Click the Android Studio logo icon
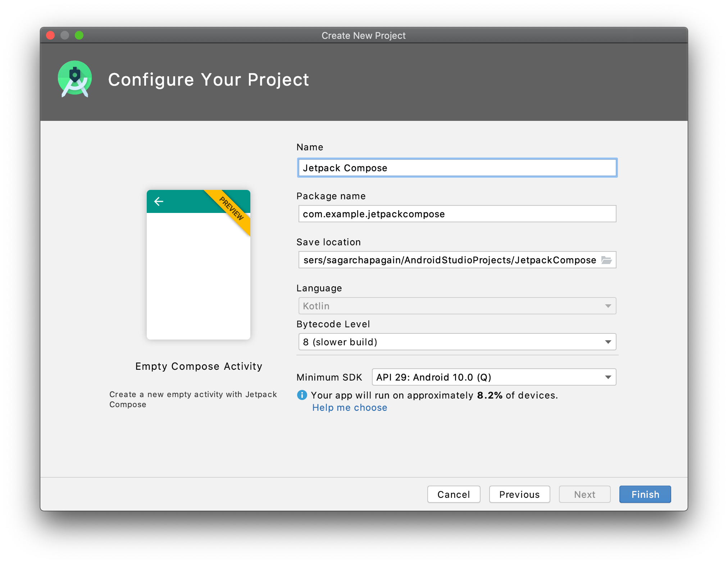 75,79
